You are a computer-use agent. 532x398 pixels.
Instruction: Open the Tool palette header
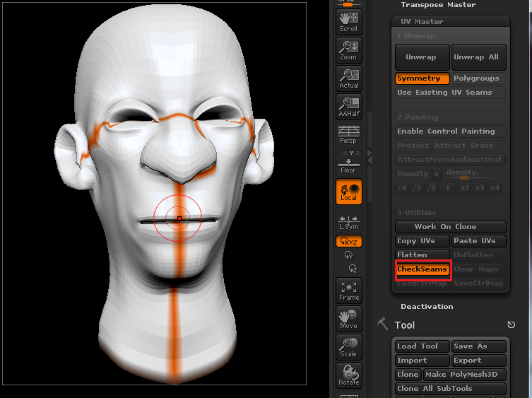pyautogui.click(x=405, y=325)
